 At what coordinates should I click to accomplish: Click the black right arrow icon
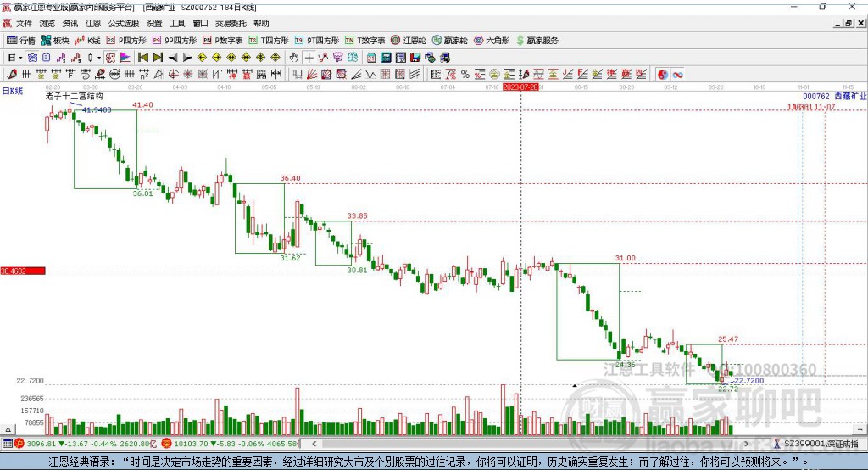pyautogui.click(x=187, y=58)
